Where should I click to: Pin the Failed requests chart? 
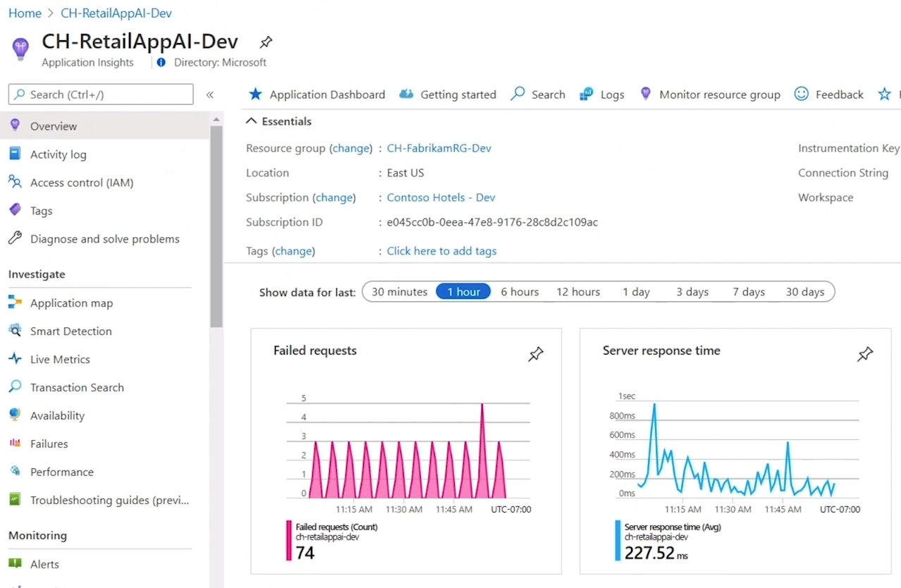pos(536,354)
